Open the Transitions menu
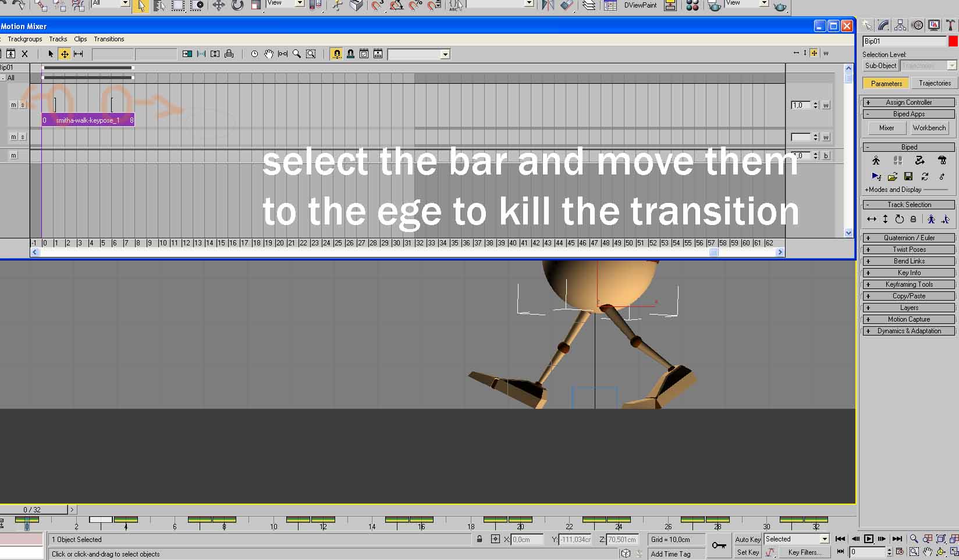Screen dimensions: 959x560 (x=109, y=39)
